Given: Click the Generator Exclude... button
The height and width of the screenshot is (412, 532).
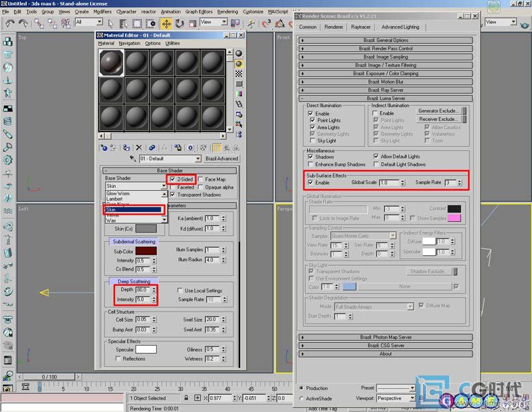Looking at the screenshot, I should pos(438,111).
